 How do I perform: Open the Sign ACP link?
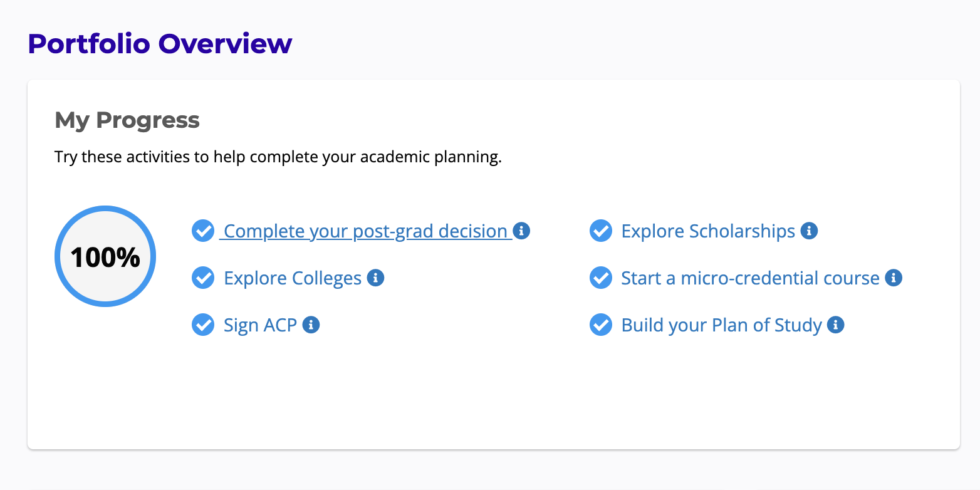coord(260,325)
